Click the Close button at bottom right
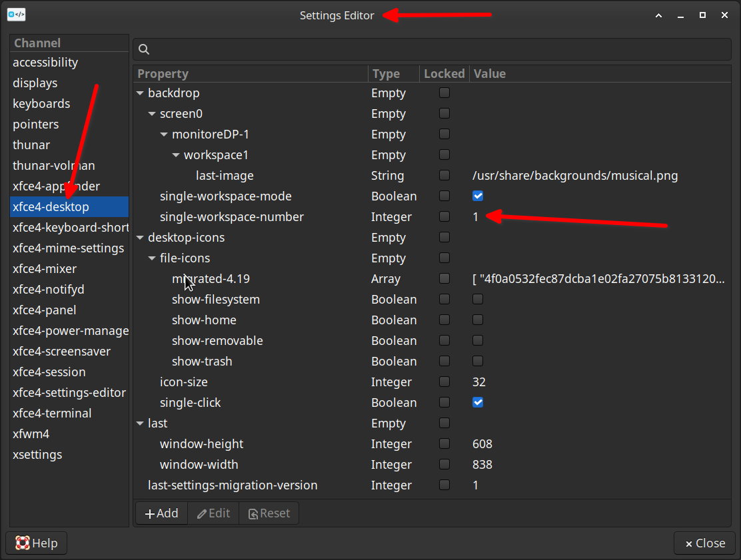The height and width of the screenshot is (560, 741). (704, 543)
